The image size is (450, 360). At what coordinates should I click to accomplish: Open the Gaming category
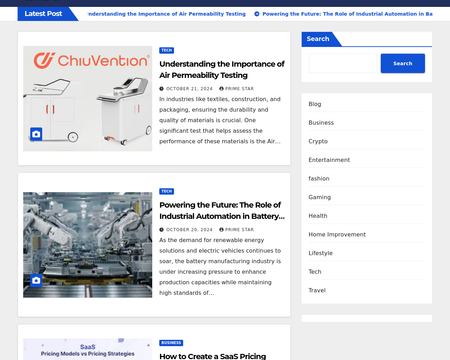320,197
